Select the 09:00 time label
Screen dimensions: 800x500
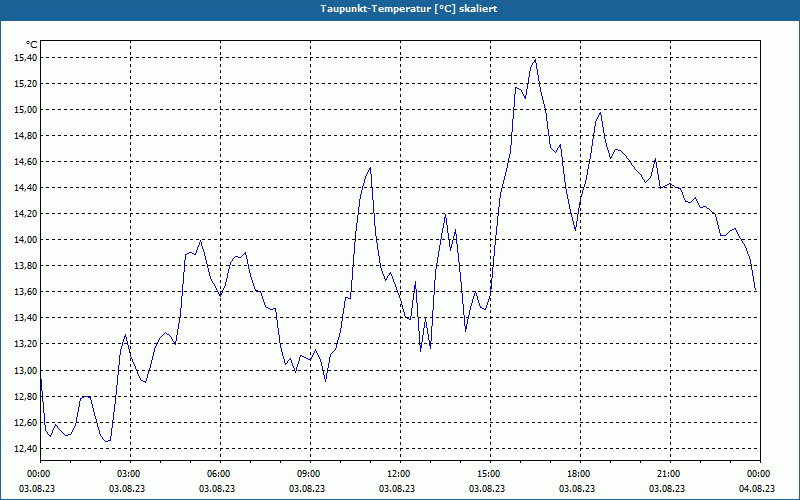(x=310, y=474)
